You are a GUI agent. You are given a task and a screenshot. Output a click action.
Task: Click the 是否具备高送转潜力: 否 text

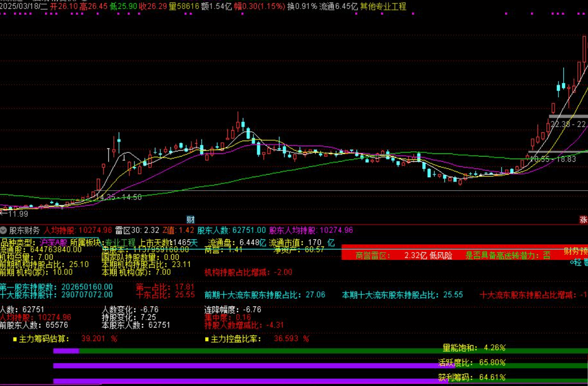(x=508, y=256)
